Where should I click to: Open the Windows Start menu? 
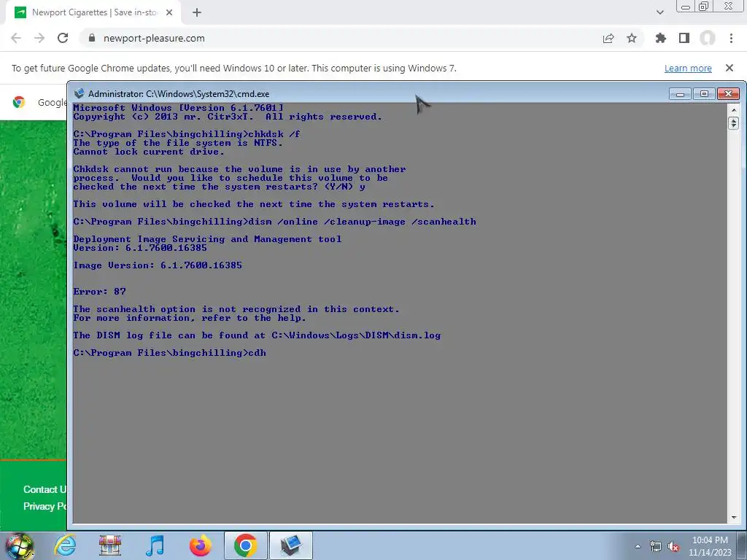(x=19, y=545)
